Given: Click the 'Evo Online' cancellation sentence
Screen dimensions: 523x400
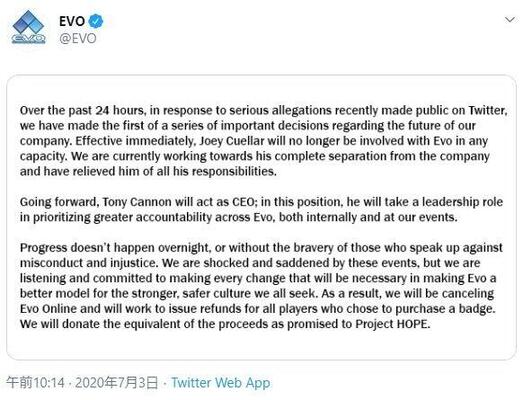Looking at the screenshot, I should point(257,309).
